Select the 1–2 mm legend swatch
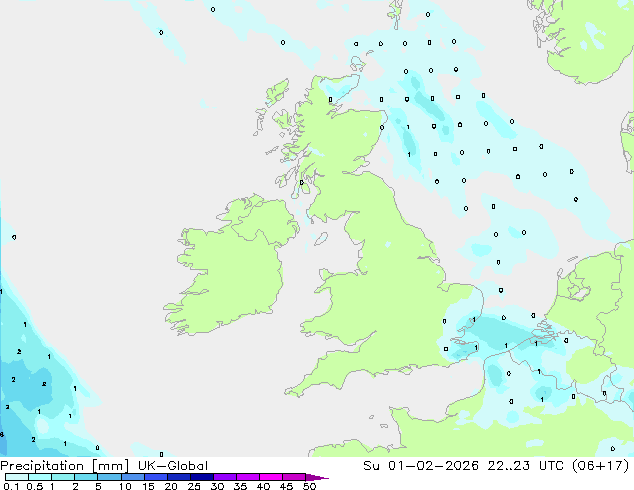The image size is (634, 490). point(63,477)
